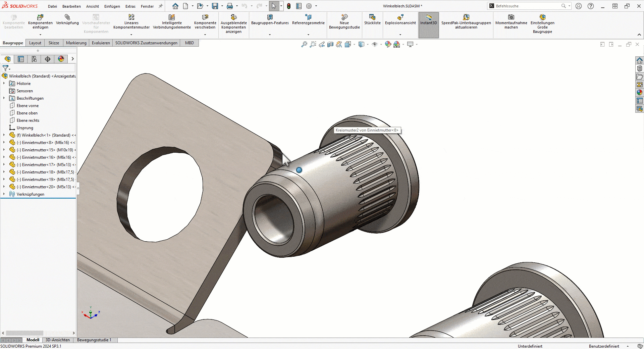Open the PropertyManager tab icon
The height and width of the screenshot is (349, 644).
21,59
